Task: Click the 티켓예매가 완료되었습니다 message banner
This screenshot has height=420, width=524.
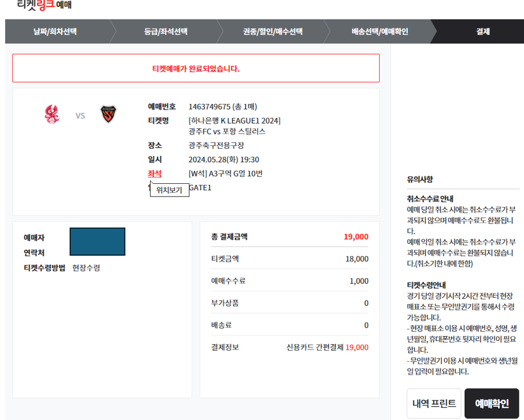Action: click(x=196, y=68)
